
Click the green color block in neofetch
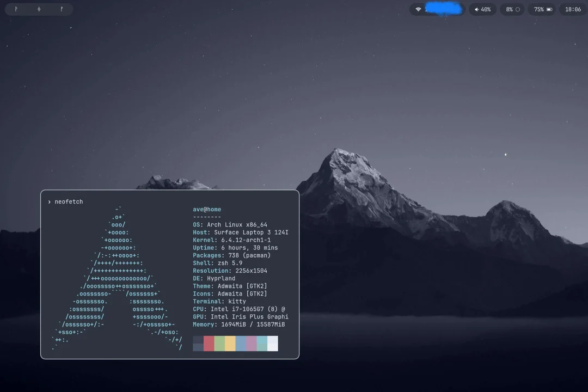219,344
